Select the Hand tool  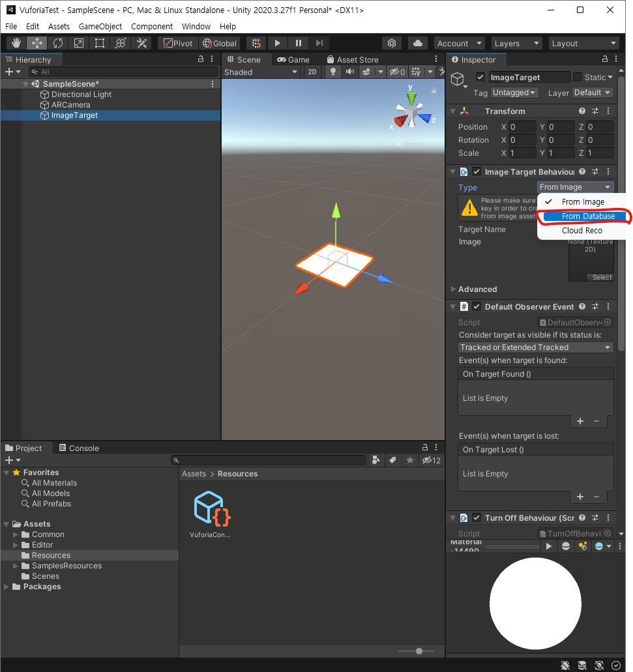(16, 43)
